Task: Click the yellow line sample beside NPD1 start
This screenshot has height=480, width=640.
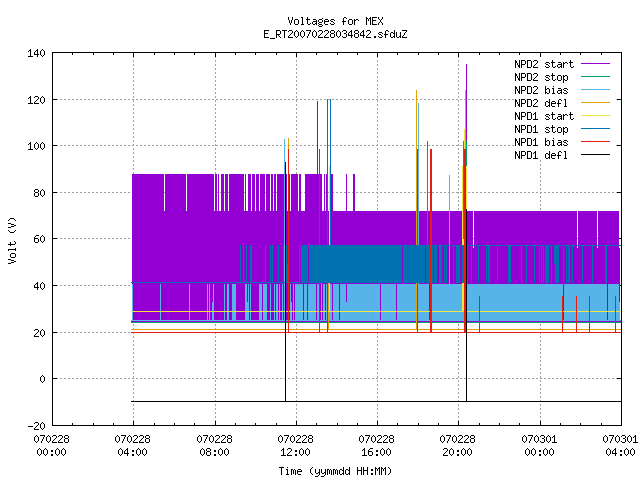Action: tap(596, 116)
